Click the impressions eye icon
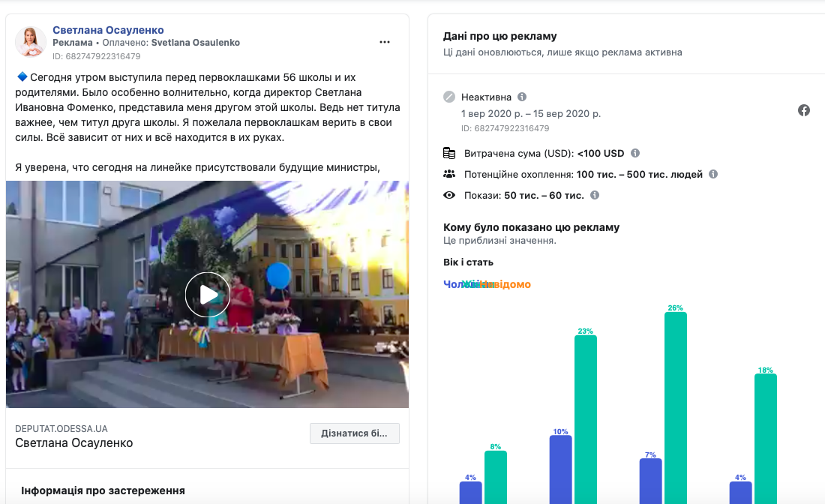The height and width of the screenshot is (504, 825). 449,195
